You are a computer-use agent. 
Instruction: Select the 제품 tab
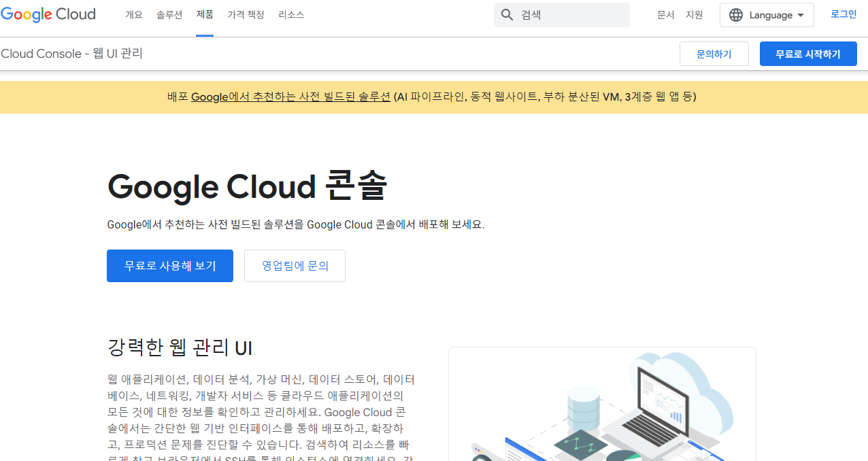pyautogui.click(x=204, y=14)
